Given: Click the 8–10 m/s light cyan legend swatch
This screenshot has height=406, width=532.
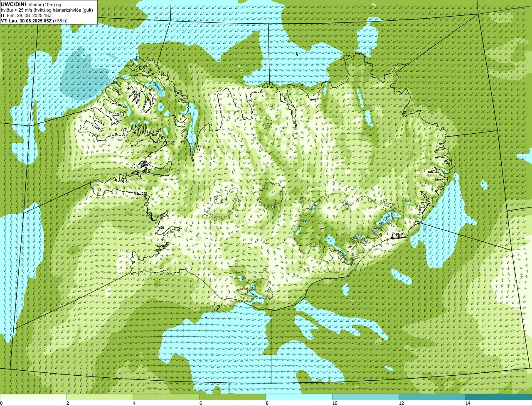Looking at the screenshot, I should [x=299, y=397].
